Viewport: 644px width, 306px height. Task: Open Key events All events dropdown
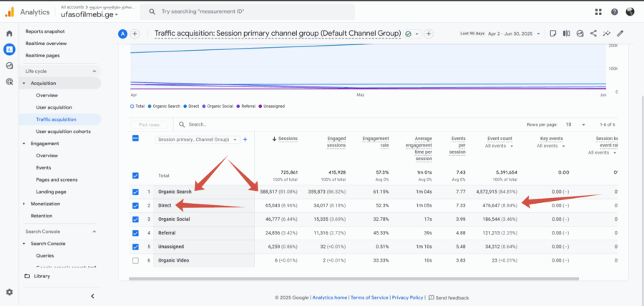[551, 146]
